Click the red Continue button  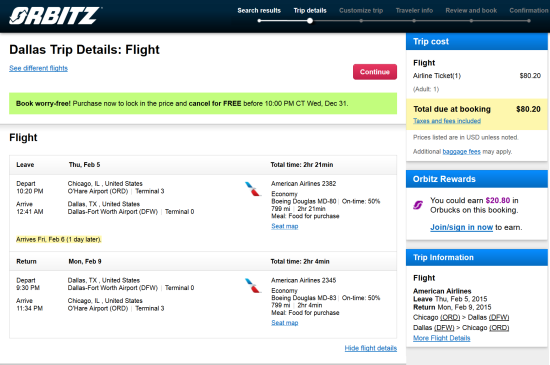pyautogui.click(x=375, y=72)
